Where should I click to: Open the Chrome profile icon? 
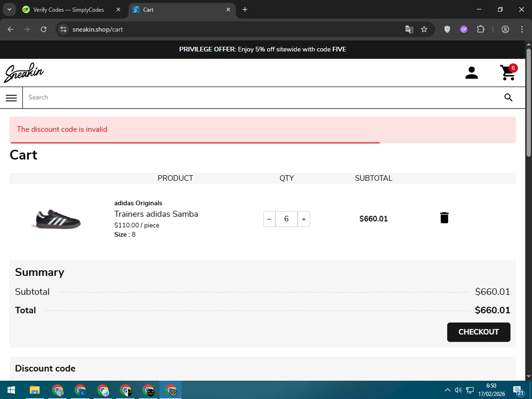pyautogui.click(x=505, y=29)
